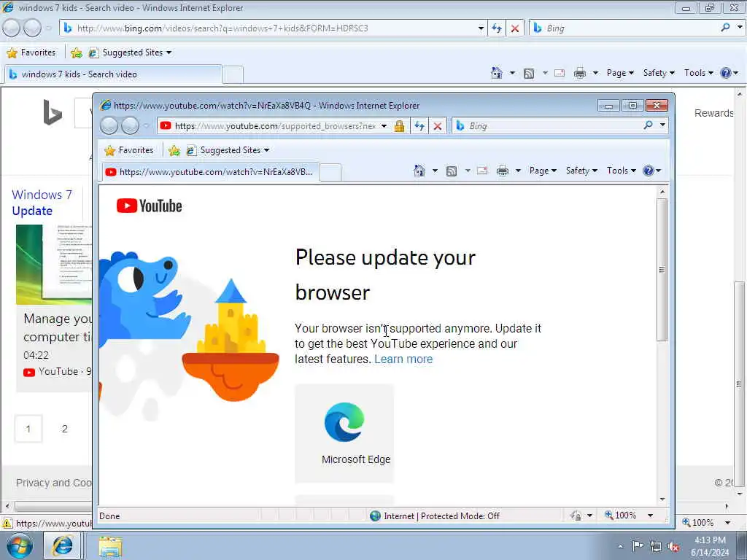Click Action Center flag in system tray

(x=638, y=546)
